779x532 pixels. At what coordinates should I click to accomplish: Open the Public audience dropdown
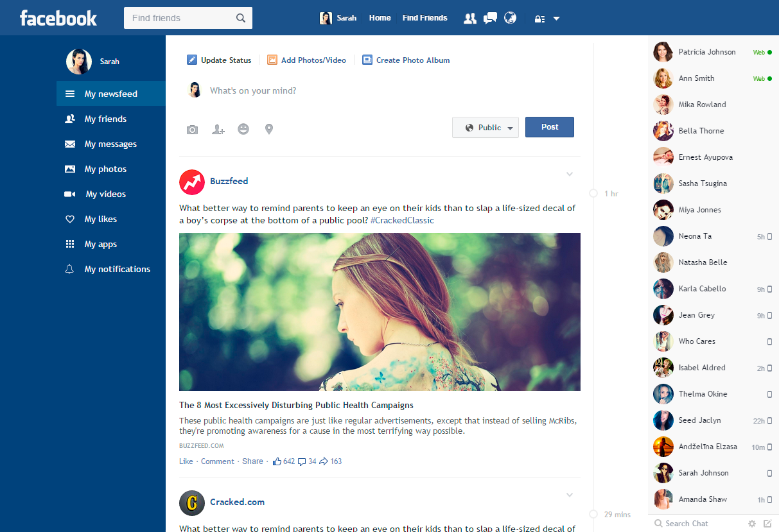tap(486, 127)
